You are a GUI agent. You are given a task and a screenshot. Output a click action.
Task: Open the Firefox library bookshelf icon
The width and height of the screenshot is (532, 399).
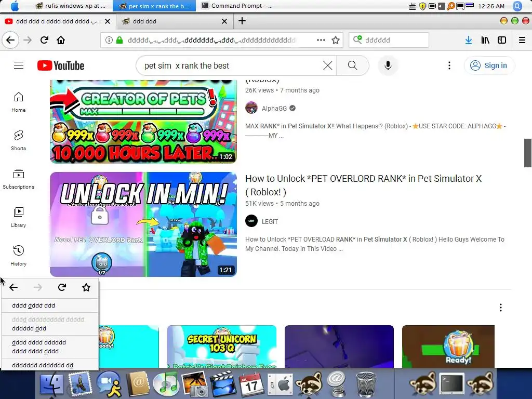pyautogui.click(x=485, y=40)
